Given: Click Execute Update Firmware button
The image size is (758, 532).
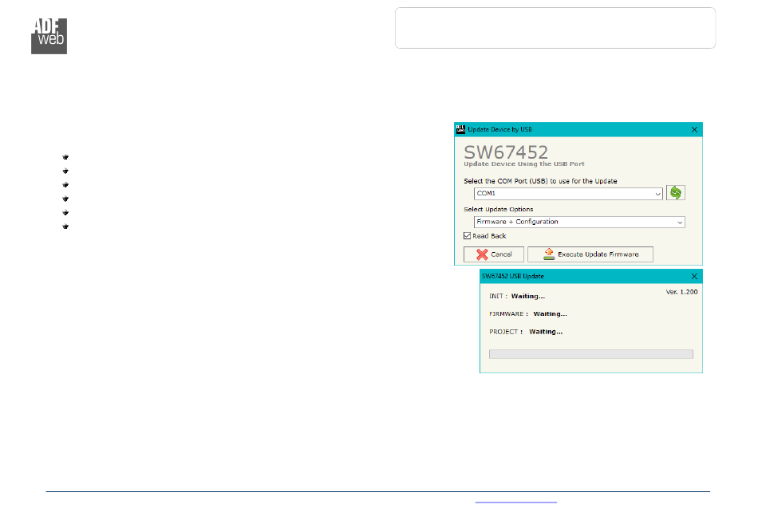Looking at the screenshot, I should [590, 254].
